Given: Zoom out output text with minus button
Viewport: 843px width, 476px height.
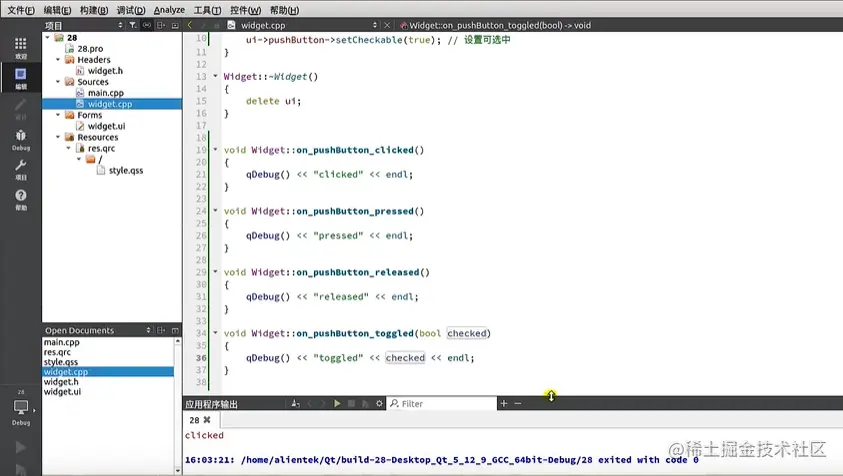Looking at the screenshot, I should click(518, 403).
